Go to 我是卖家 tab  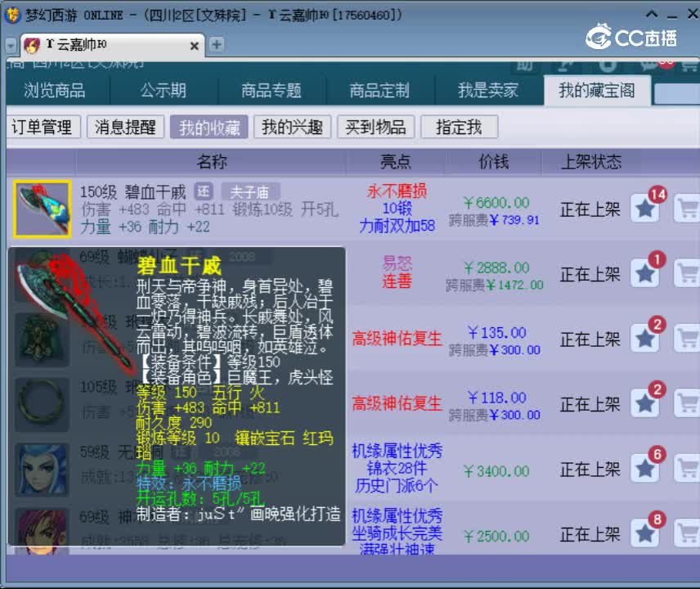pyautogui.click(x=488, y=91)
